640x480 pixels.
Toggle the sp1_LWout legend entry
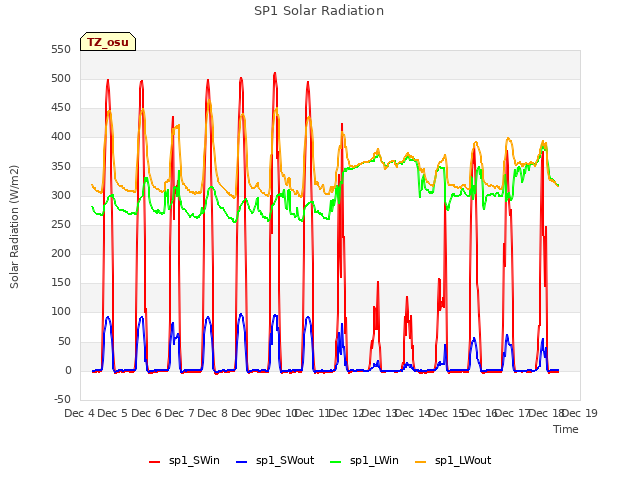453,461
